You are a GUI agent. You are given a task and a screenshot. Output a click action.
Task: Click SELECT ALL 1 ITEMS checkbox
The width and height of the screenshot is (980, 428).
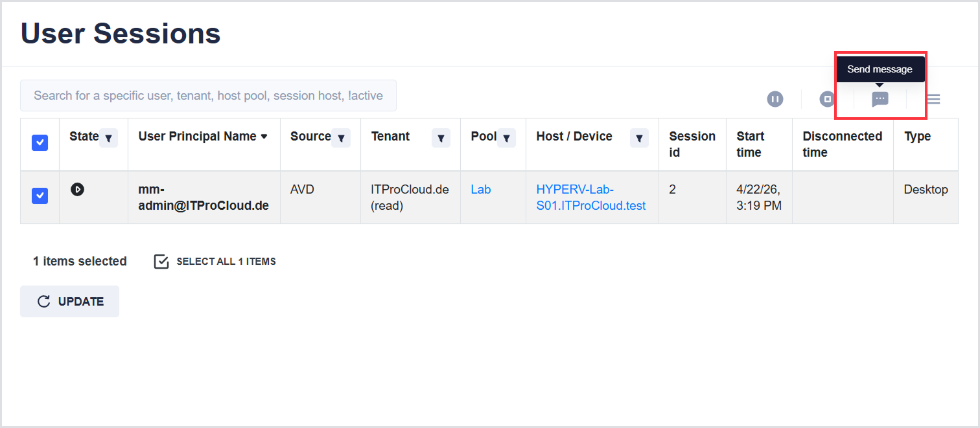tap(161, 262)
